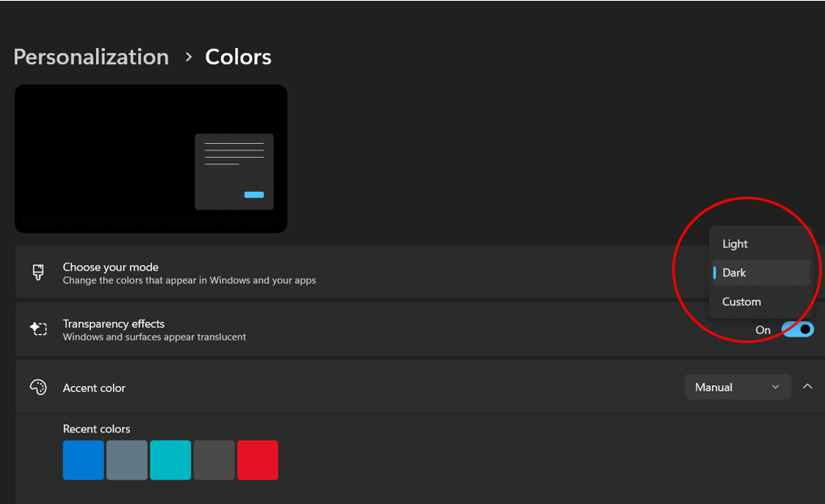This screenshot has width=825, height=504.
Task: Collapse the Accent color section chevron
Action: pos(807,387)
